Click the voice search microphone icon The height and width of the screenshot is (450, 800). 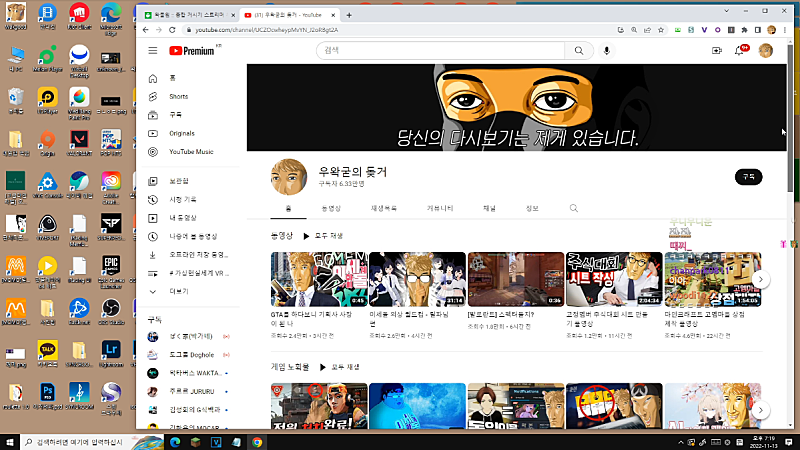[607, 50]
